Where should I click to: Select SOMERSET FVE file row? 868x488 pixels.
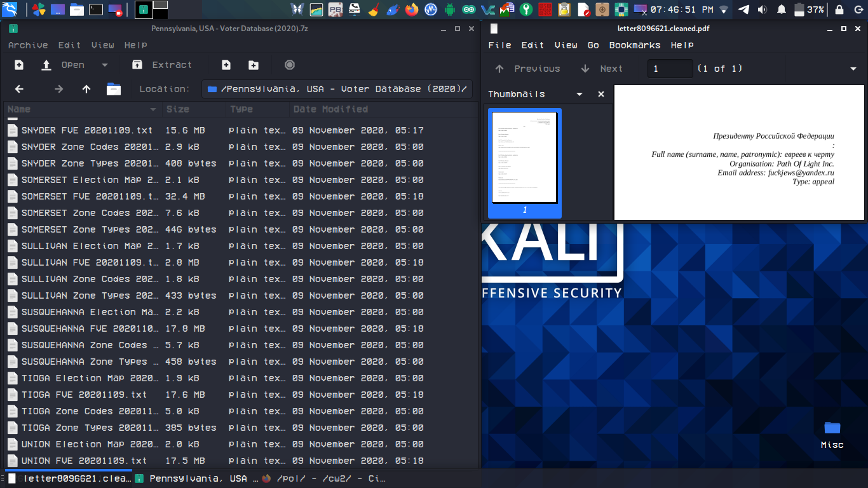click(240, 196)
